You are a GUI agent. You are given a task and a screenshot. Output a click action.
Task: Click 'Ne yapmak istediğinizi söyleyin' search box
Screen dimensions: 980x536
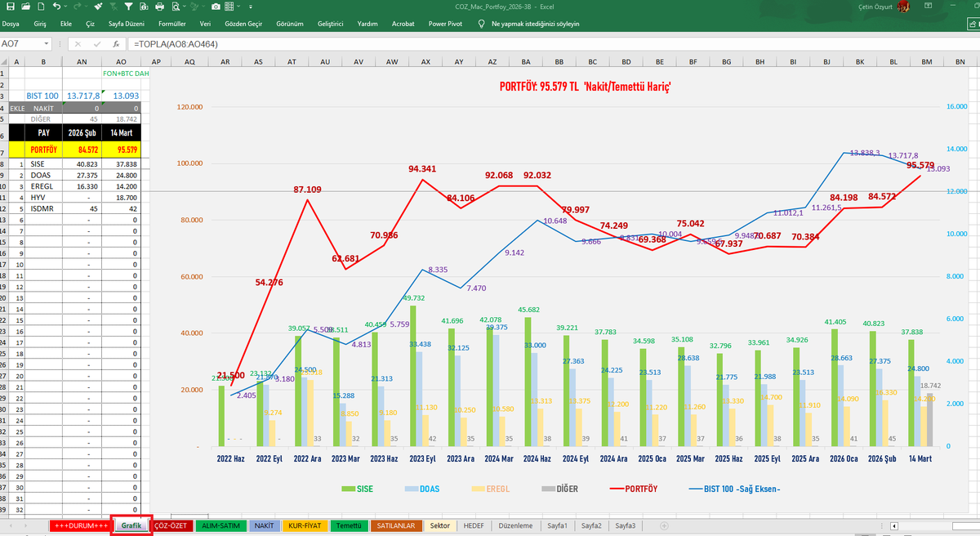(x=536, y=25)
